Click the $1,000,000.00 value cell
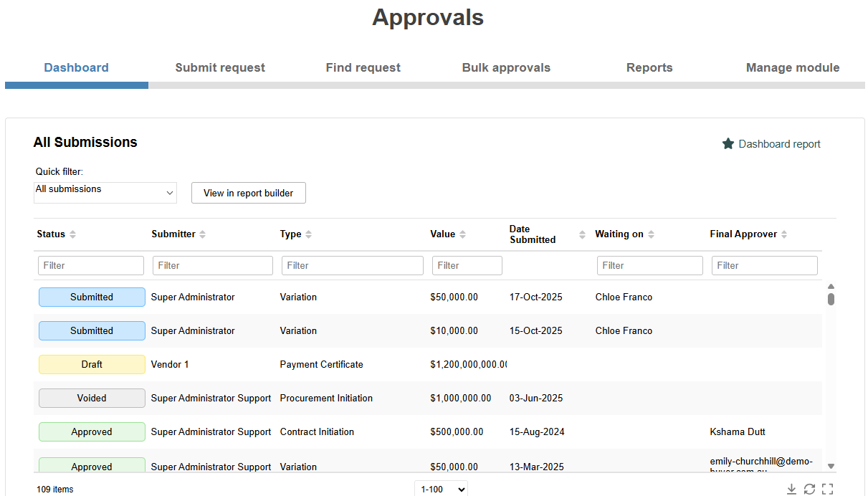 [x=461, y=398]
